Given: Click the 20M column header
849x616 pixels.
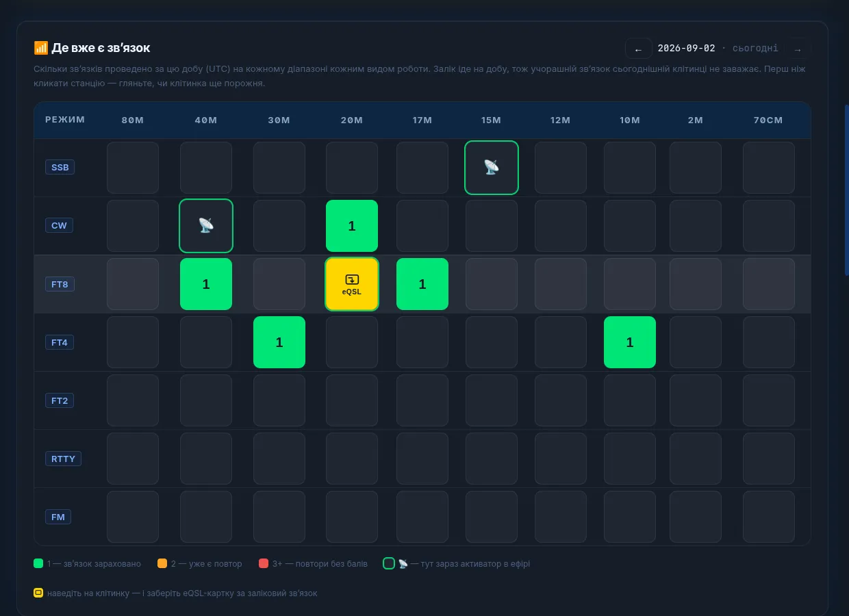Looking at the screenshot, I should (x=352, y=120).
